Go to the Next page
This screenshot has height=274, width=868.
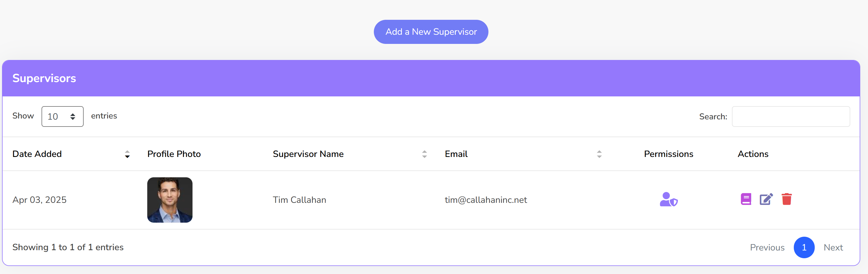[833, 247]
